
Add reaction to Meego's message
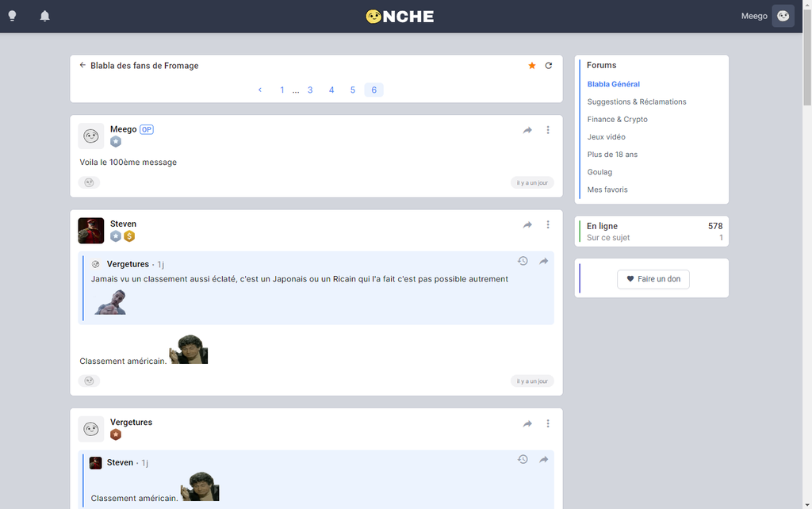coord(89,182)
